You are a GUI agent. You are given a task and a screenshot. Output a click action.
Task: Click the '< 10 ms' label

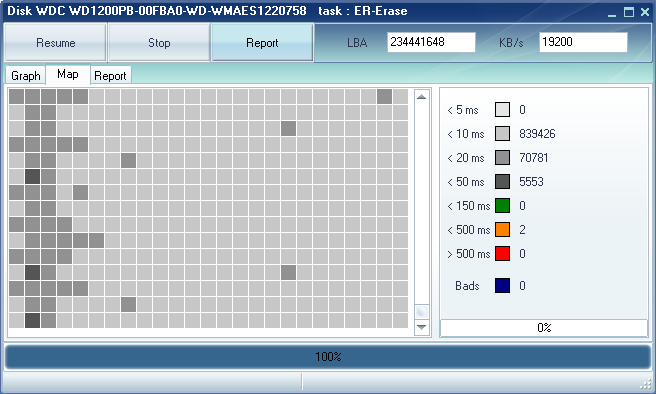(466, 134)
